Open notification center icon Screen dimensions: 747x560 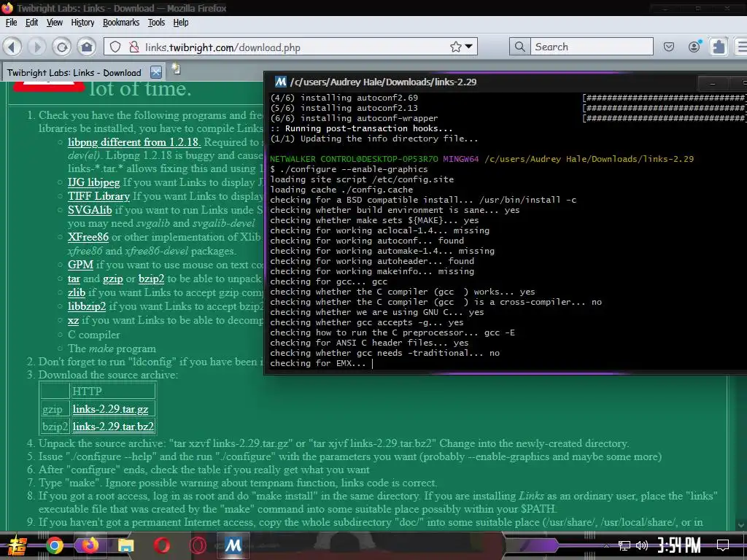pos(723,545)
